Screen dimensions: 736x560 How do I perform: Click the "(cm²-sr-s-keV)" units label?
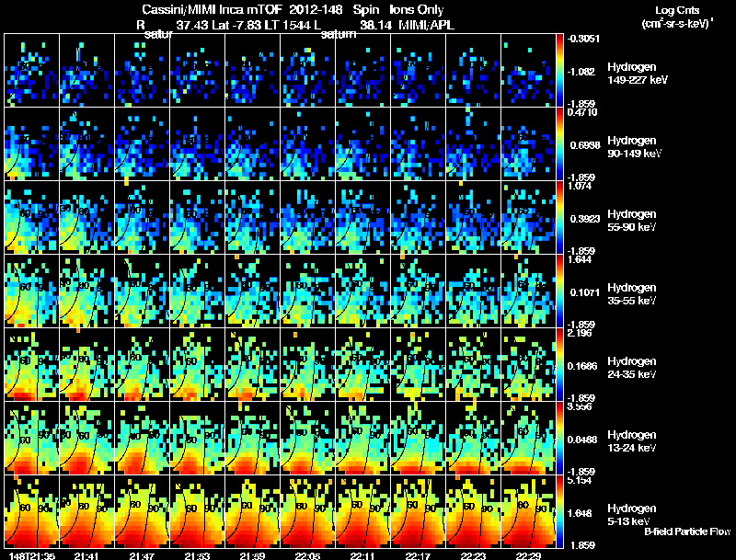coord(677,23)
